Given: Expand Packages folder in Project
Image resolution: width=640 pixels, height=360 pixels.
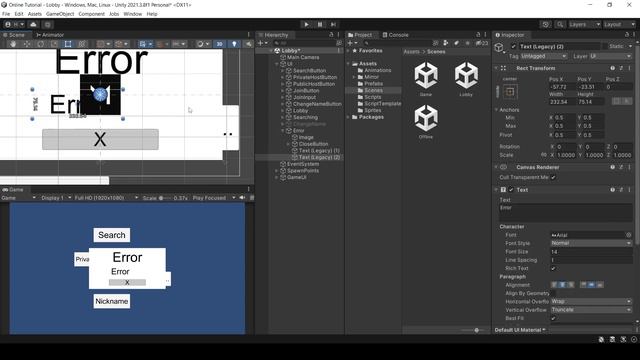Looking at the screenshot, I should click(349, 117).
